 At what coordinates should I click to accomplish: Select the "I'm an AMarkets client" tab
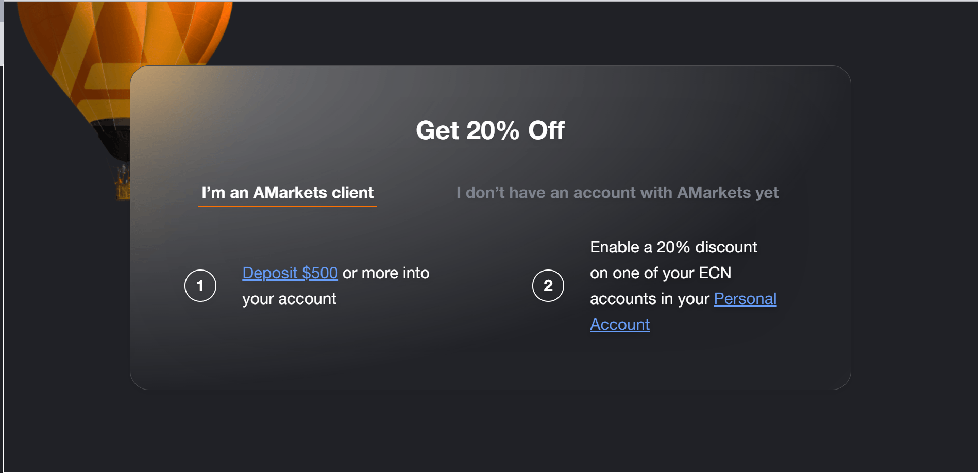point(288,193)
